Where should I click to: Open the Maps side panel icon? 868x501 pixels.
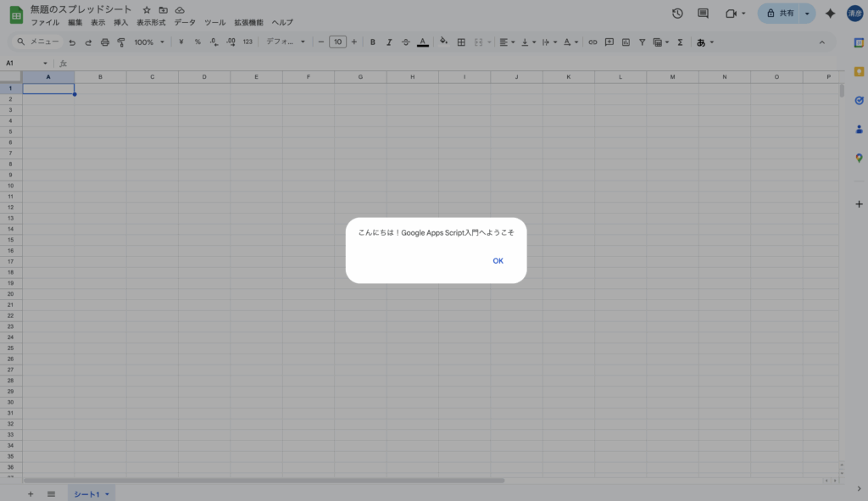(860, 158)
